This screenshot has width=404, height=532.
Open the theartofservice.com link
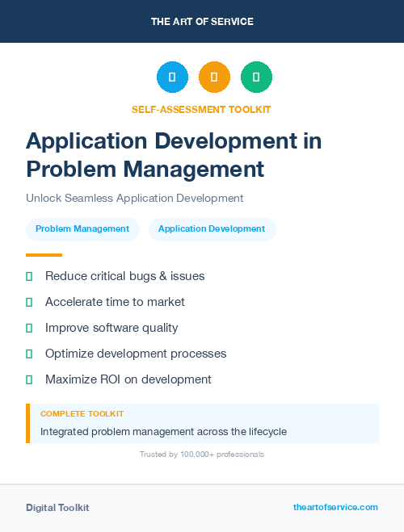pyautogui.click(x=335, y=507)
